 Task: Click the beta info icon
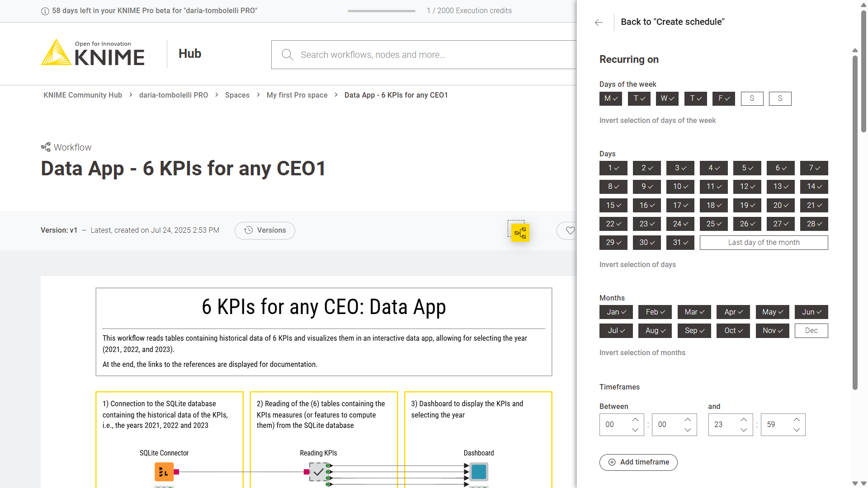pos(45,11)
